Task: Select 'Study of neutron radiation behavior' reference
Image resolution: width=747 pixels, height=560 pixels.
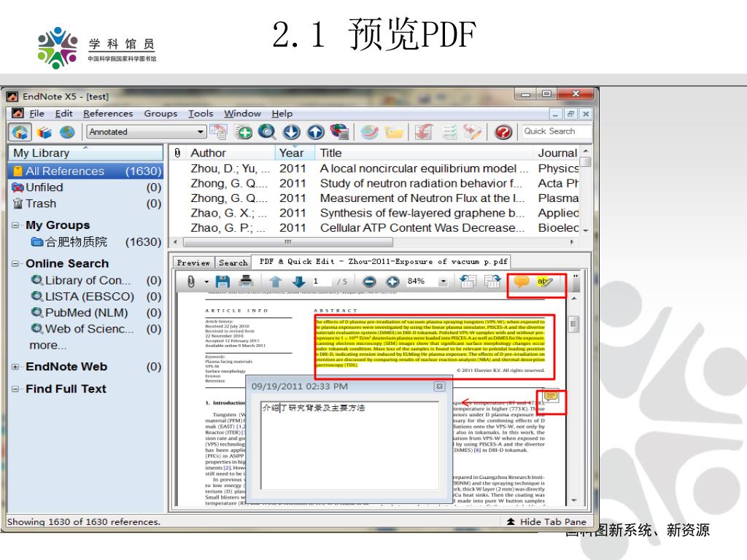Action: pyautogui.click(x=375, y=183)
